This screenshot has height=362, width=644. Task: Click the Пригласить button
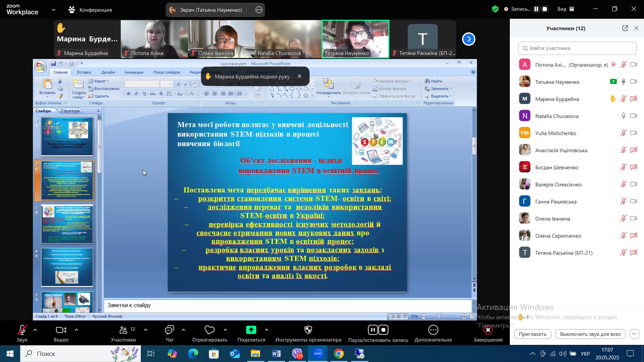coord(532,334)
